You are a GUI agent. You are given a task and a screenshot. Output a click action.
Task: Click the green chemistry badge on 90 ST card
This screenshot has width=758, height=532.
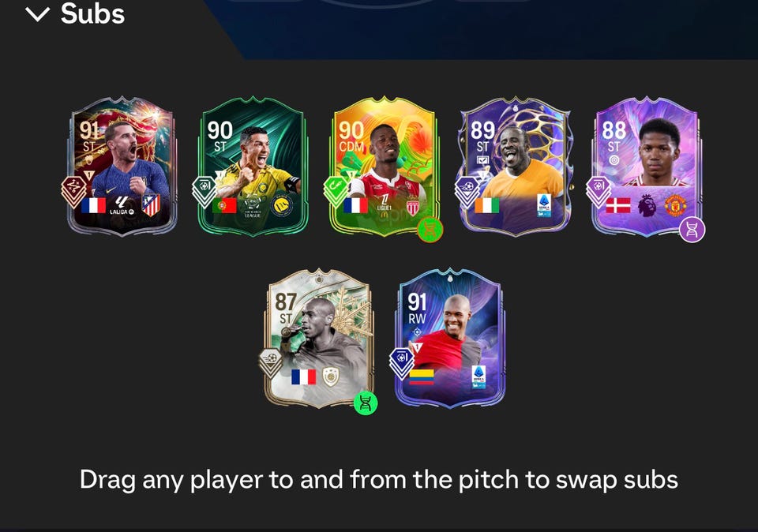tap(204, 191)
